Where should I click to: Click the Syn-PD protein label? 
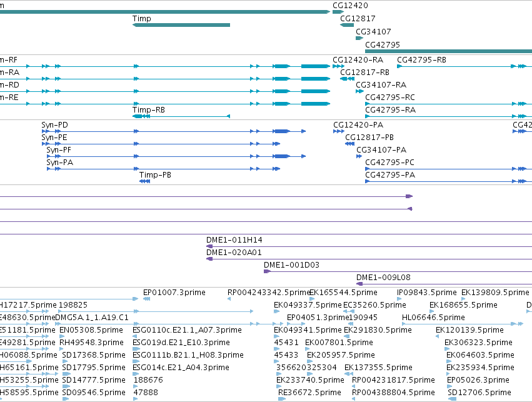pos(54,125)
